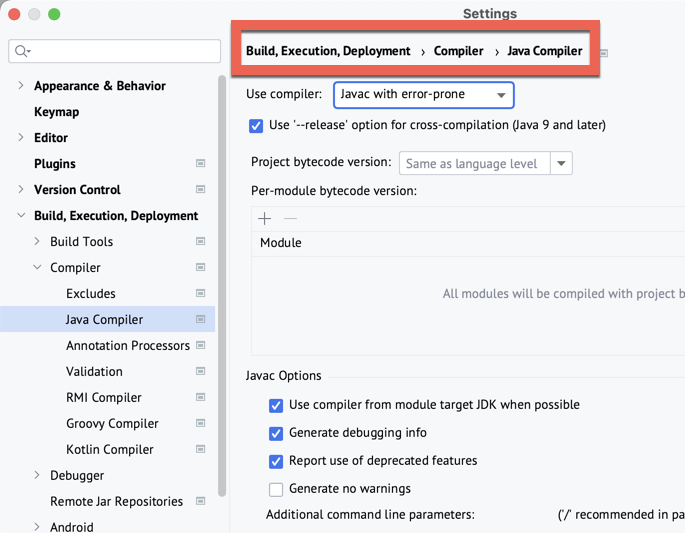The height and width of the screenshot is (533, 685).
Task: Click project-level icon beside Build Tools
Action: click(201, 241)
